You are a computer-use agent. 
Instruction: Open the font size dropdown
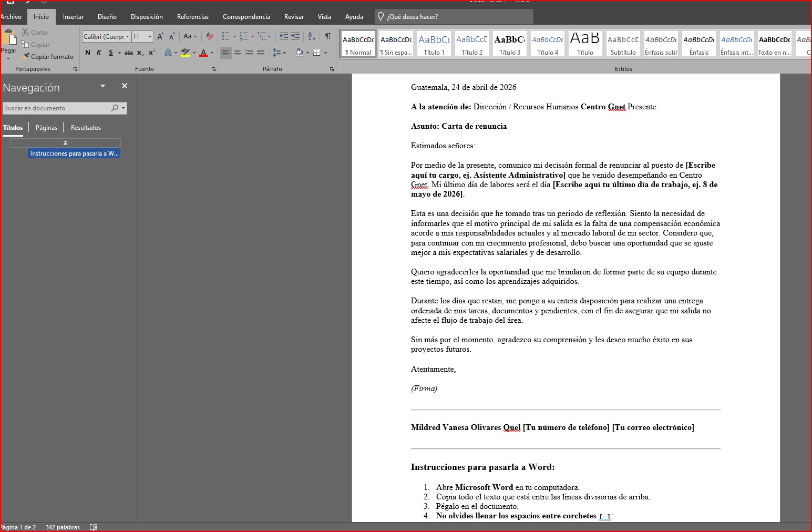[x=150, y=37]
